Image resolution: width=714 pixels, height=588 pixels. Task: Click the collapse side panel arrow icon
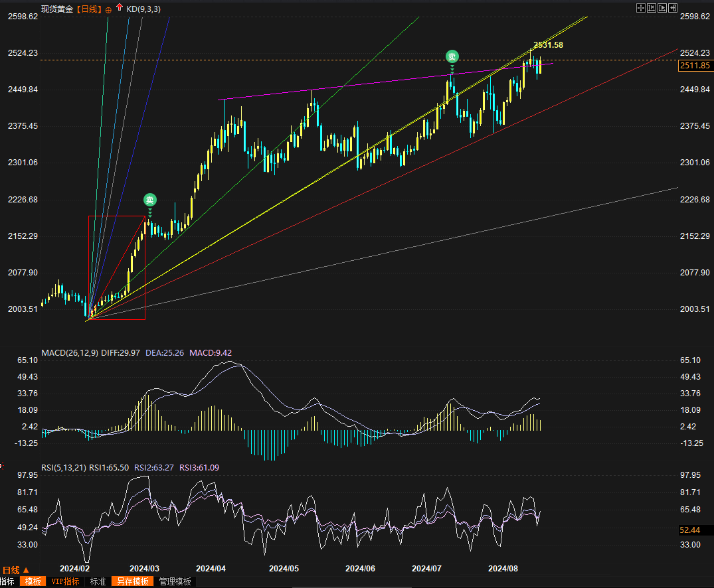tap(672, 8)
